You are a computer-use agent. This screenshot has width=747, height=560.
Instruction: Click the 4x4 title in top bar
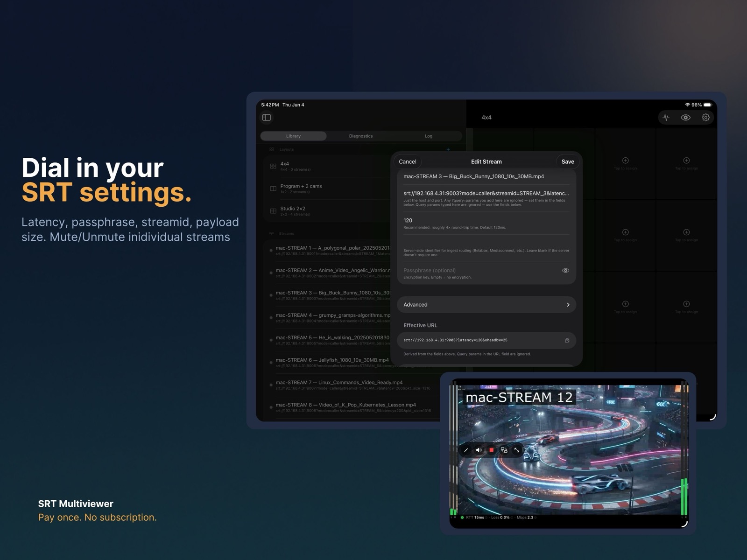point(486,118)
